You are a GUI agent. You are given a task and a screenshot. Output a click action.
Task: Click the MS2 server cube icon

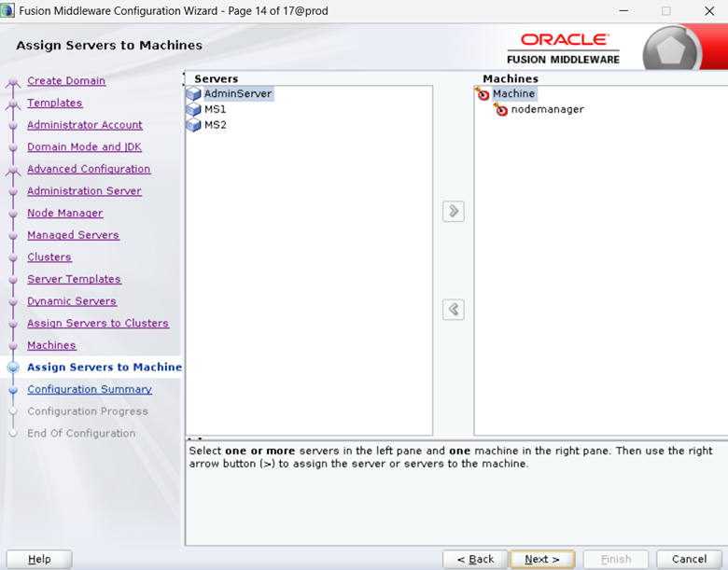[x=193, y=125]
